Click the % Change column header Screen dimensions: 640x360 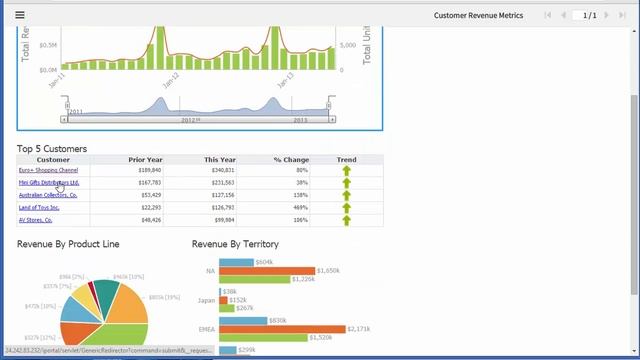[x=291, y=160]
